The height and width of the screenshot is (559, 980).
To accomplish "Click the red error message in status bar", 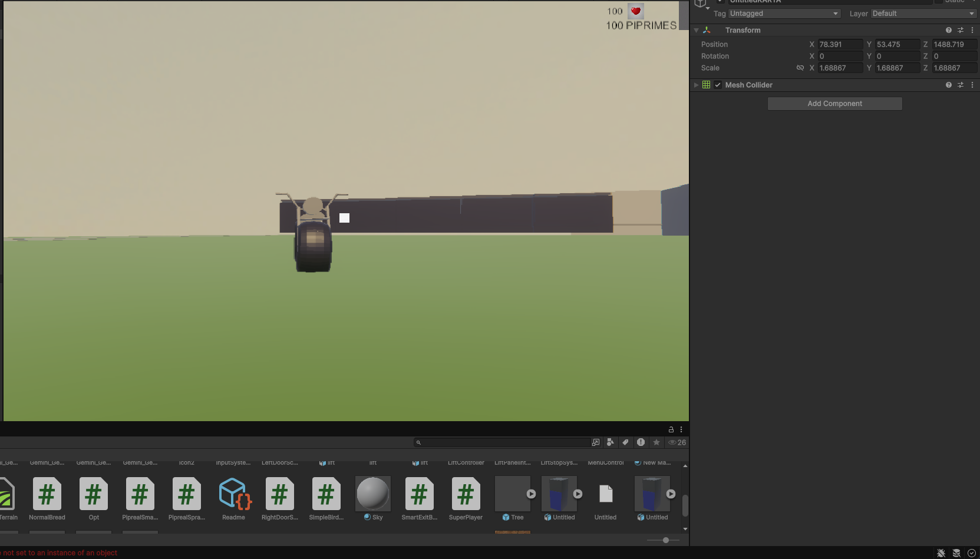I will pyautogui.click(x=59, y=553).
